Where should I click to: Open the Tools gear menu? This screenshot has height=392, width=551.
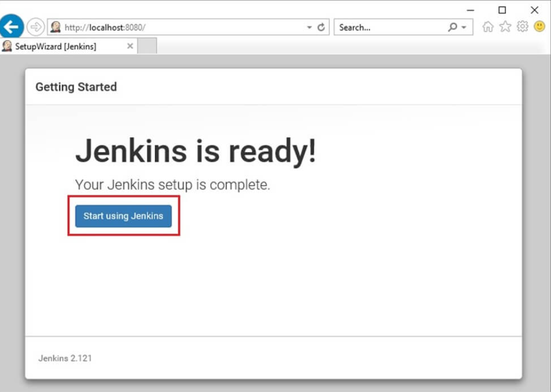[523, 27]
